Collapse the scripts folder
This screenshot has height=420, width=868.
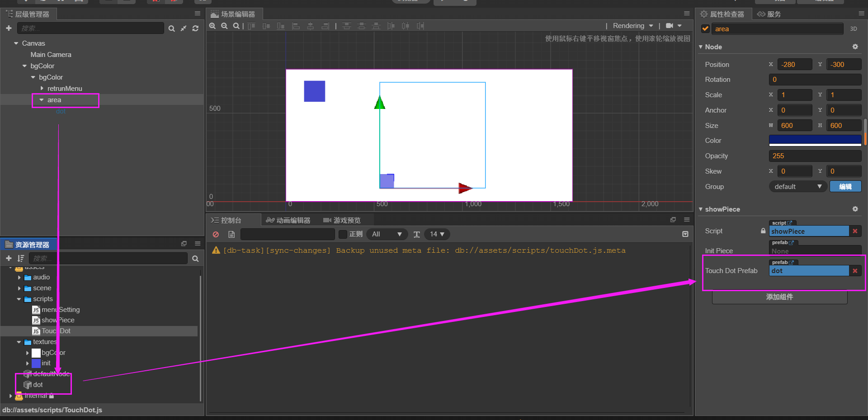click(x=19, y=299)
